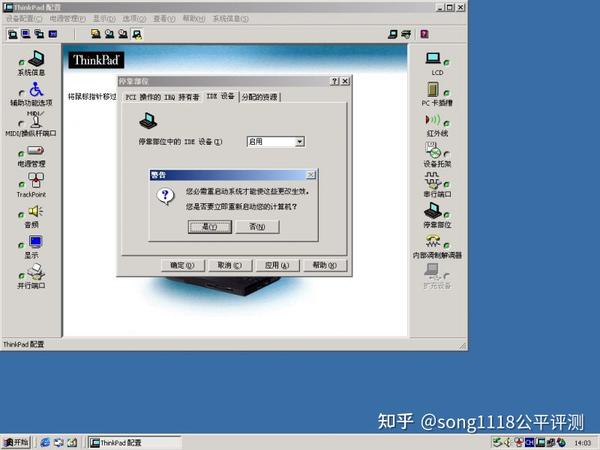Confirm restart with 是(Y) button

(210, 227)
